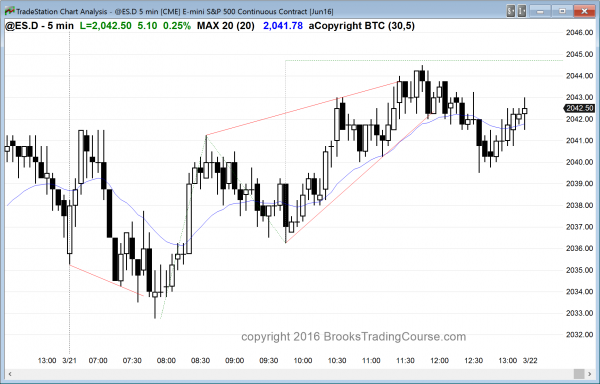Click the horizontal scrollbar thumb at right end
Viewport: 600px width, 384px height.
click(x=579, y=374)
